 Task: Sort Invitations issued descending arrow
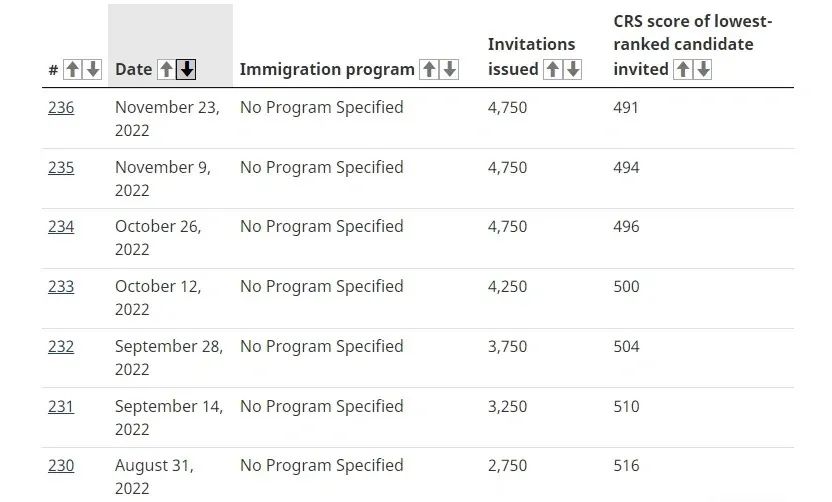point(572,69)
